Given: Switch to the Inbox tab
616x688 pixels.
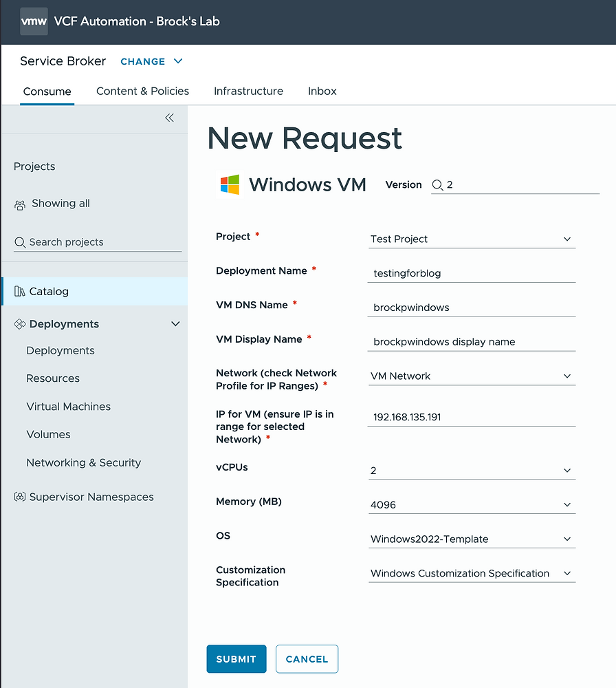Looking at the screenshot, I should [x=322, y=92].
